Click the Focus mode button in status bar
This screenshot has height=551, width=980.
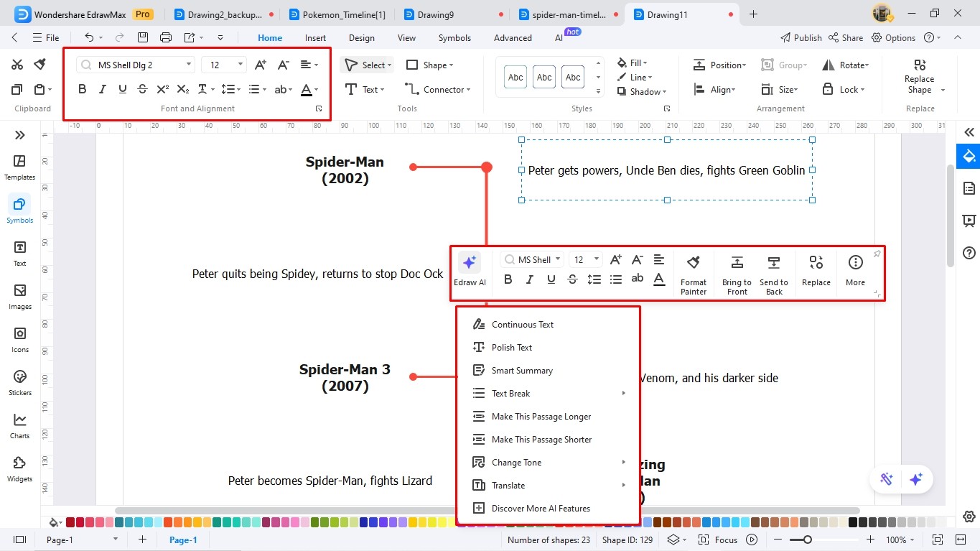[x=719, y=540]
